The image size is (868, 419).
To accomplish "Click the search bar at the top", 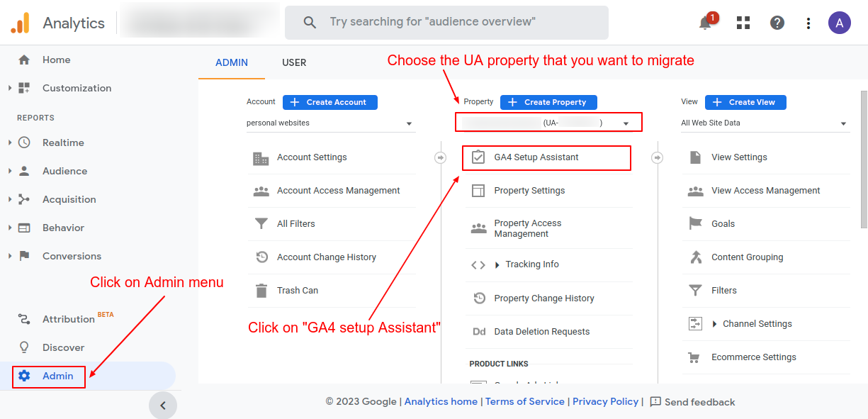I will click(x=446, y=22).
